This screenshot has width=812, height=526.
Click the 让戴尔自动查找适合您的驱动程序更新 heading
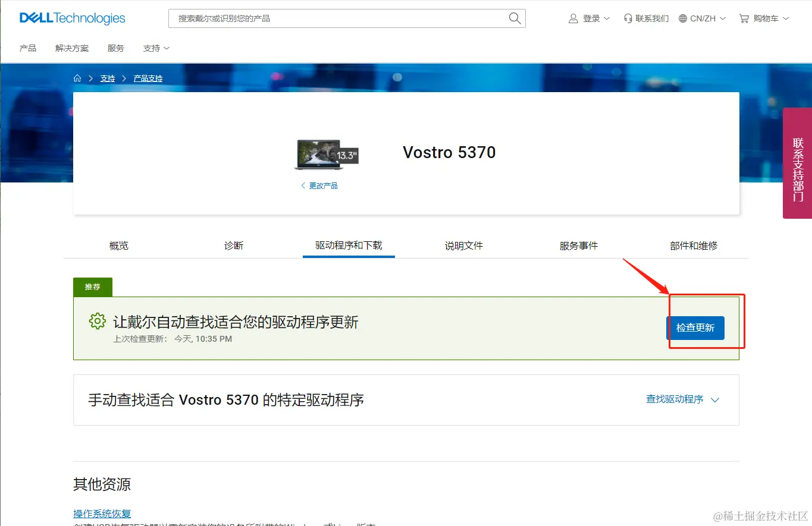236,322
